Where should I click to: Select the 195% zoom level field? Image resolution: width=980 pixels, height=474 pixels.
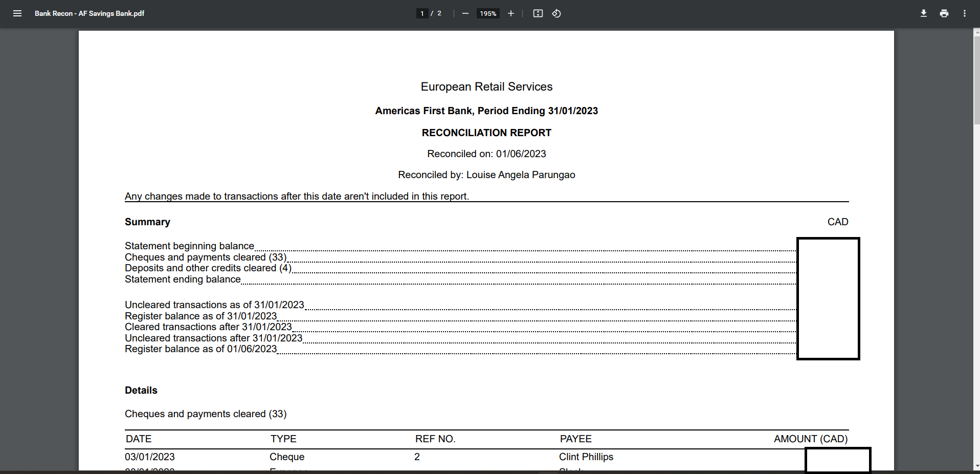(488, 13)
